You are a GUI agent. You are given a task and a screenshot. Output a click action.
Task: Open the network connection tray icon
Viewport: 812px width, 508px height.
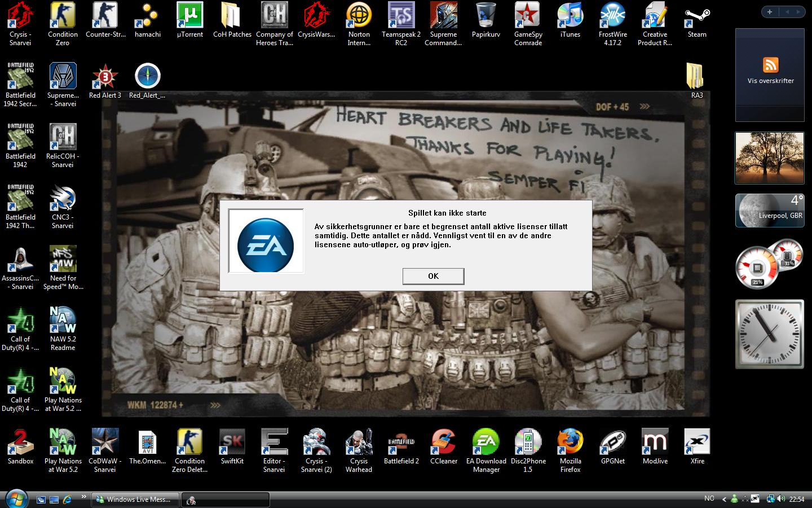click(770, 499)
